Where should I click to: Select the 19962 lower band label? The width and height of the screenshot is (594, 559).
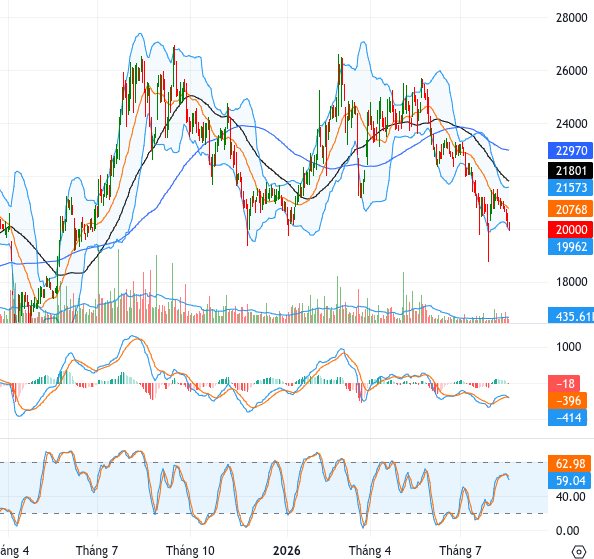tap(571, 247)
